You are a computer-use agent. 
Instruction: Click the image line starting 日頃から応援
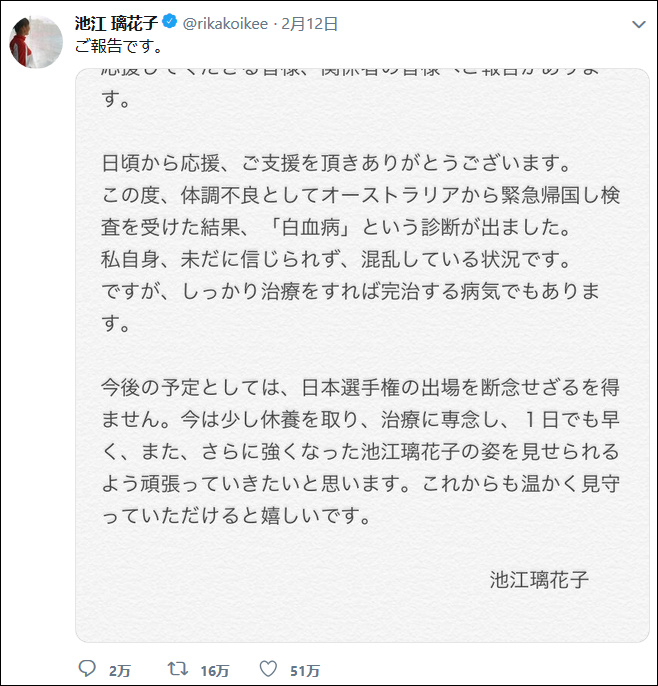pyautogui.click(x=348, y=163)
